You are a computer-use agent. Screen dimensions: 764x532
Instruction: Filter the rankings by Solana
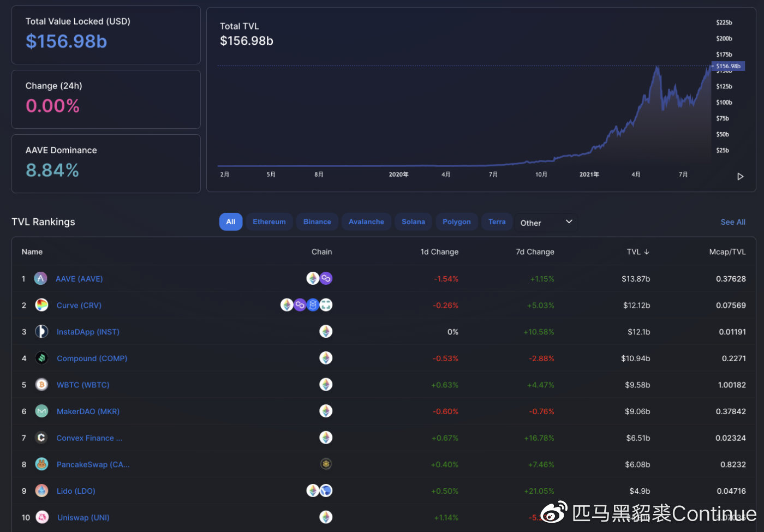pyautogui.click(x=413, y=222)
